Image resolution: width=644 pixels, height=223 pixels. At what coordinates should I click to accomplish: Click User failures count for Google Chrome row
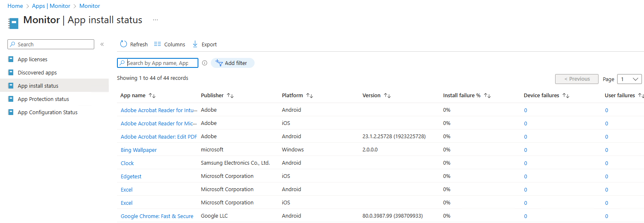click(607, 216)
